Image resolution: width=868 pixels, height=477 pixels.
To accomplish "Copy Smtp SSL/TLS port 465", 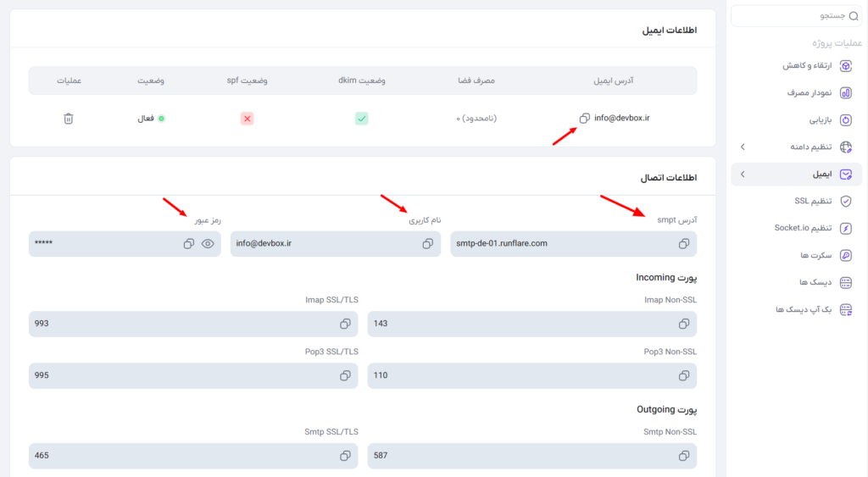I will [x=346, y=456].
